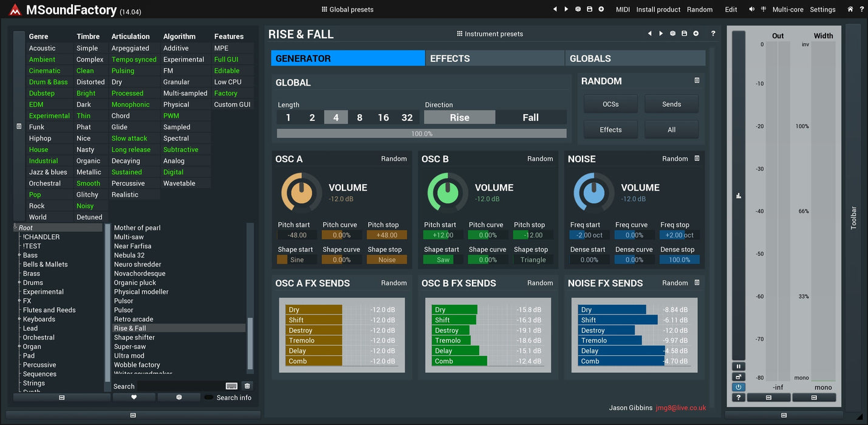Toggle the blue meter power button

pos(739,387)
